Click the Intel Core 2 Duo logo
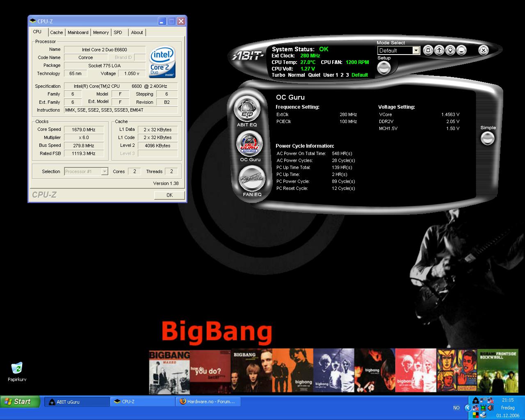 click(162, 62)
